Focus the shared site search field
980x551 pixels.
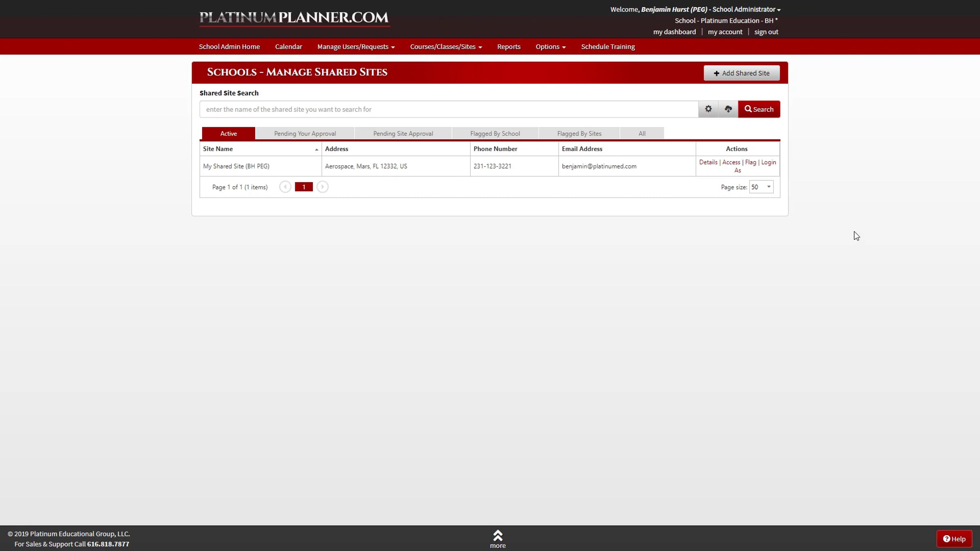click(448, 109)
